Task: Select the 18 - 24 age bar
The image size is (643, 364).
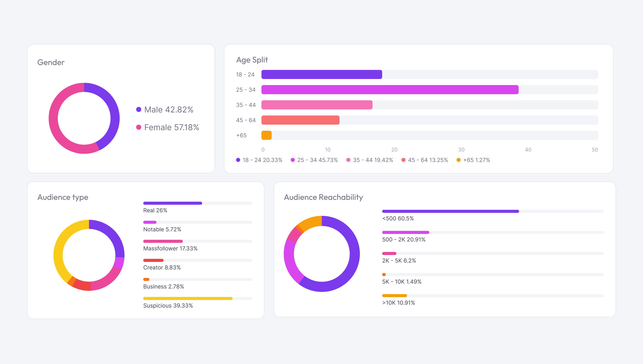Action: coord(322,75)
